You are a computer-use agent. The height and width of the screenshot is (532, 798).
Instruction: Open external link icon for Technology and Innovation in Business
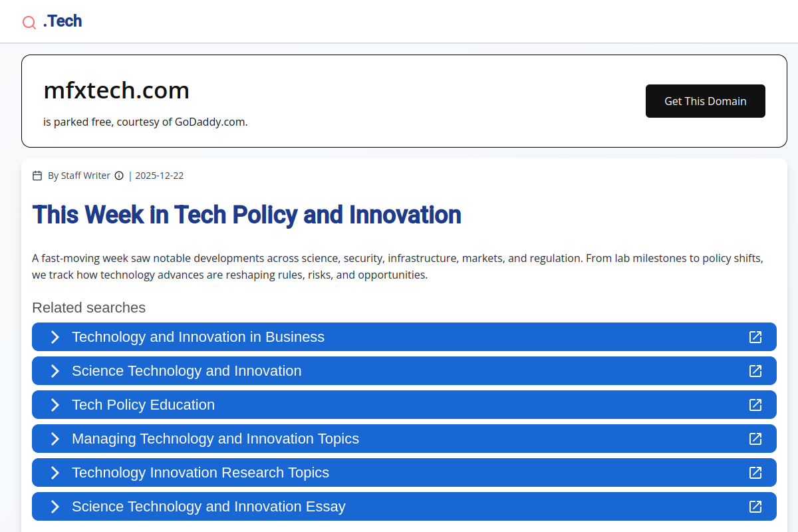pyautogui.click(x=755, y=337)
